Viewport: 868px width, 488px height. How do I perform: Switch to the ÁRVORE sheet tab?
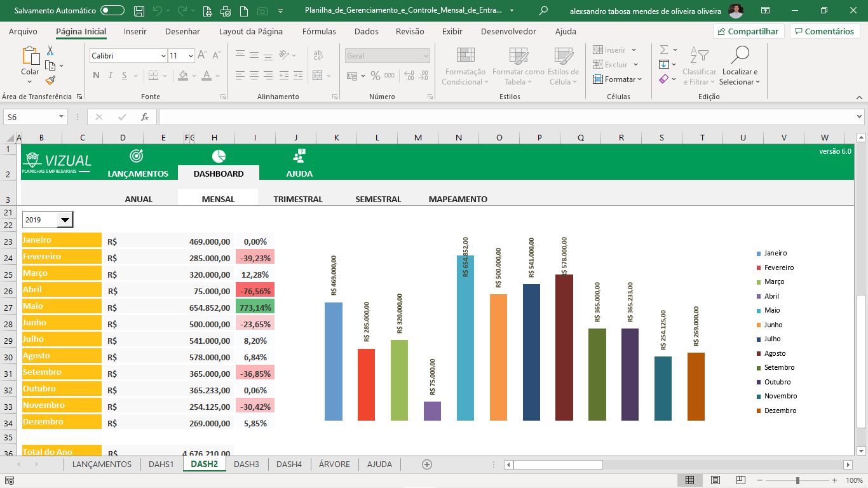pos(334,464)
